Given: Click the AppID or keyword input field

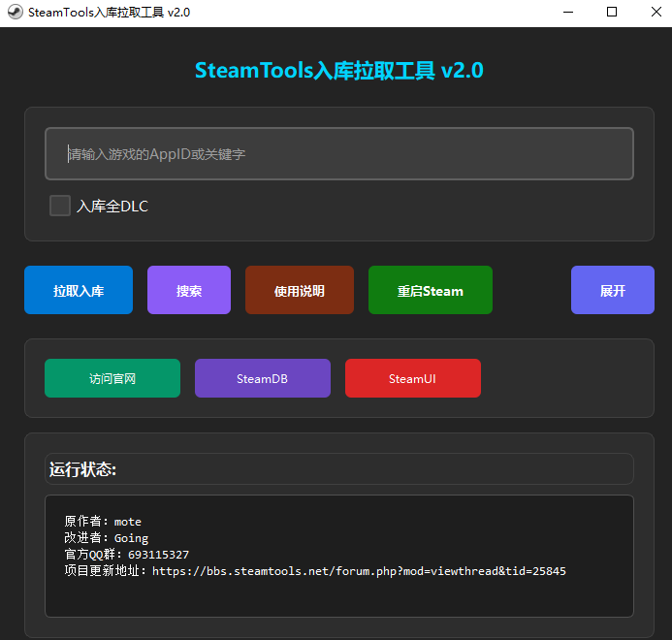Looking at the screenshot, I should click(339, 153).
